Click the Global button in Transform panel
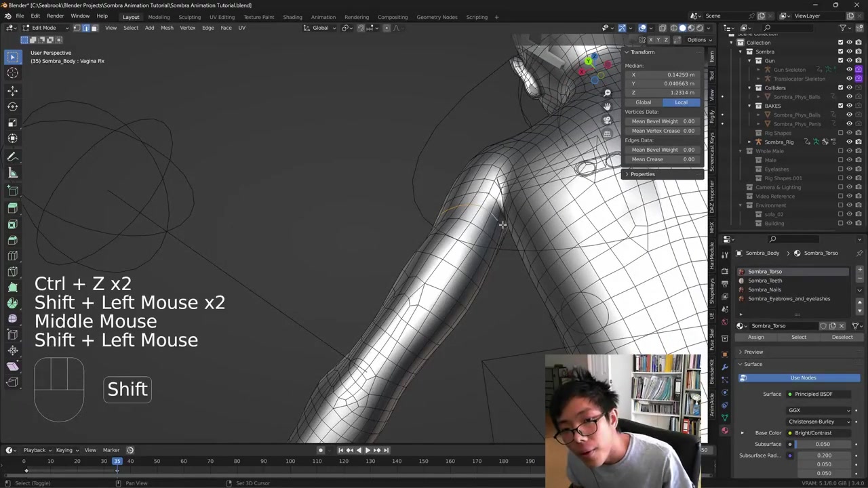Screen dimensions: 868x488 pos(643,102)
